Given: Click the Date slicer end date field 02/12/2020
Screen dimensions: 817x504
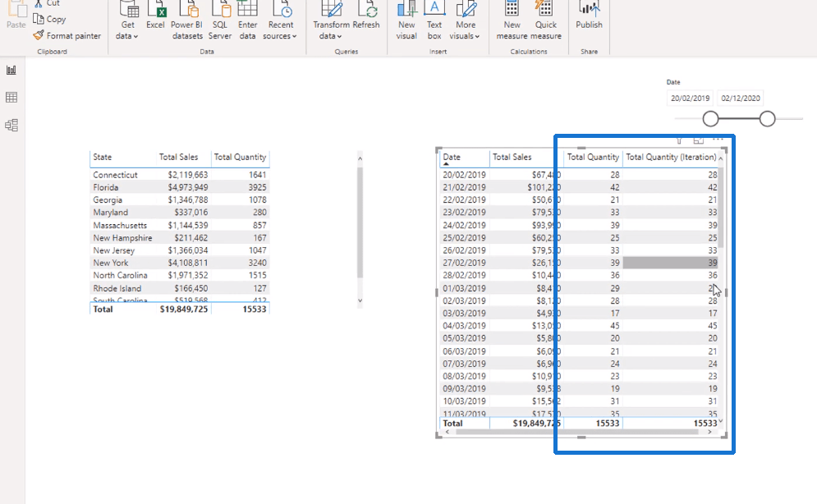Looking at the screenshot, I should (x=741, y=98).
